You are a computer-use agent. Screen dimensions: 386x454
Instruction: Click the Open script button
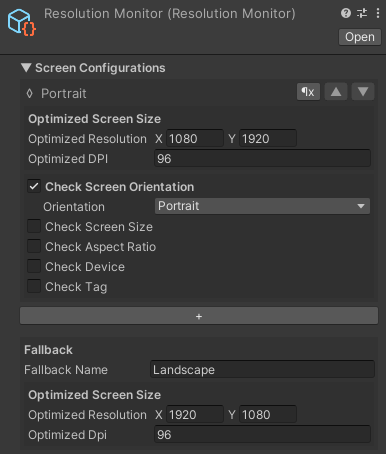coord(360,37)
